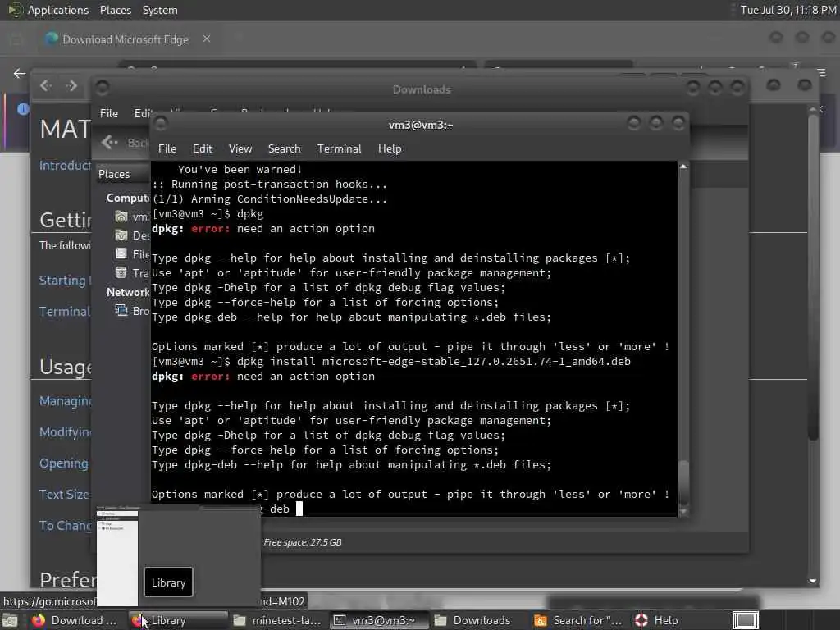Click blue info icon in browser page

[23, 109]
